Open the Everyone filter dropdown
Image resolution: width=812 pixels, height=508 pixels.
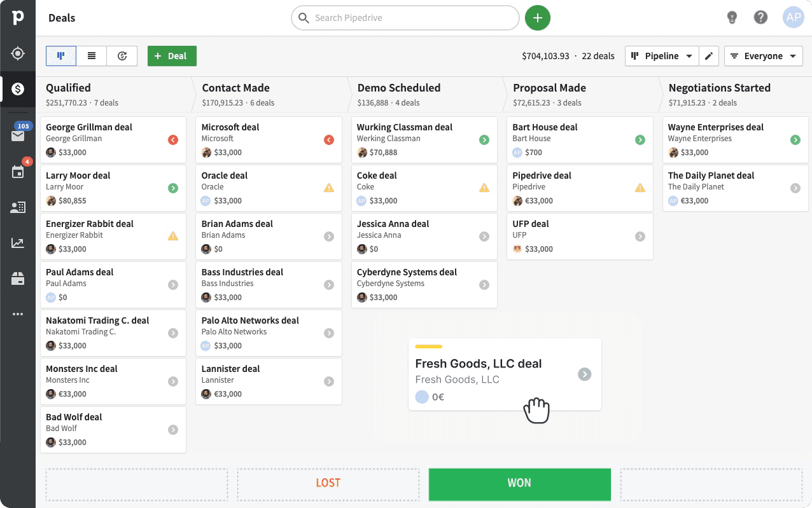(763, 56)
